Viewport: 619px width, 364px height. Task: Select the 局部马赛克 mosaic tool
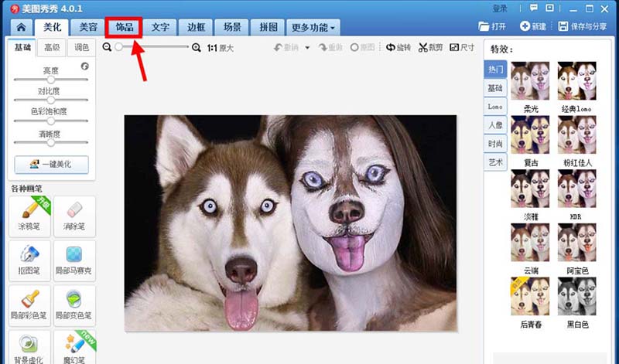[x=74, y=260]
